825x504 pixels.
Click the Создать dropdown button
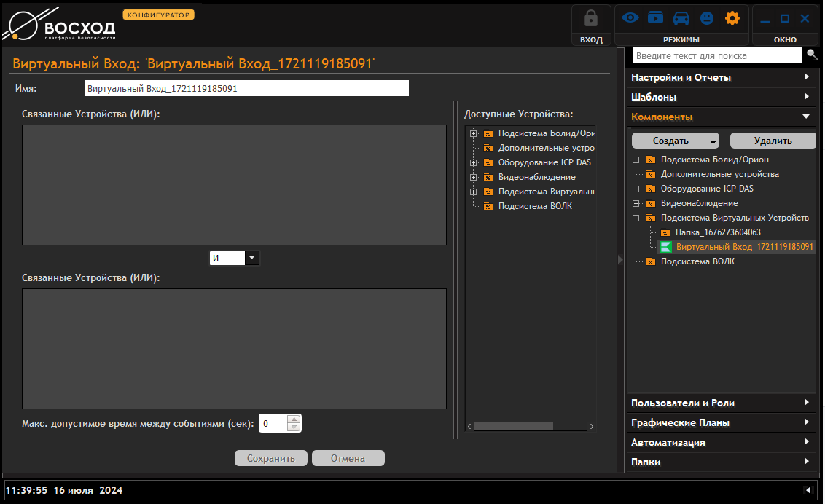[x=675, y=141]
